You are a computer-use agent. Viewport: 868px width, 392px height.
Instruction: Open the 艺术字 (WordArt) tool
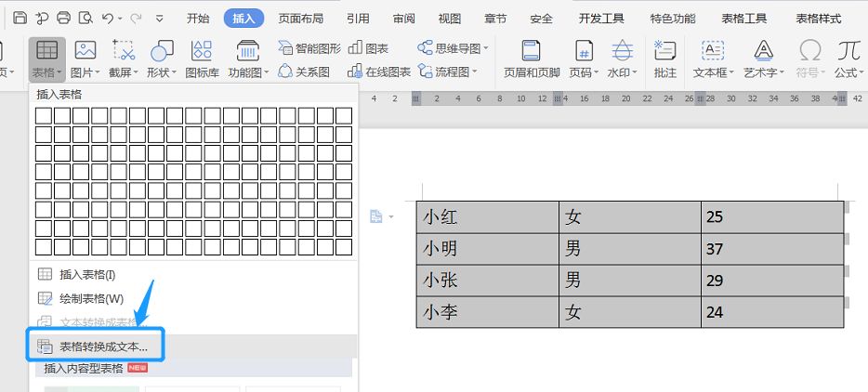764,58
